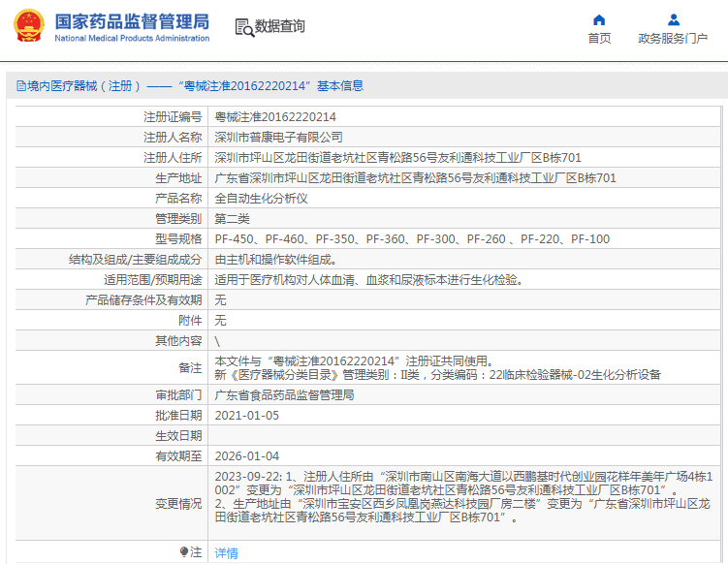
Task: Click the 审批部门 label
Action: pyautogui.click(x=178, y=395)
